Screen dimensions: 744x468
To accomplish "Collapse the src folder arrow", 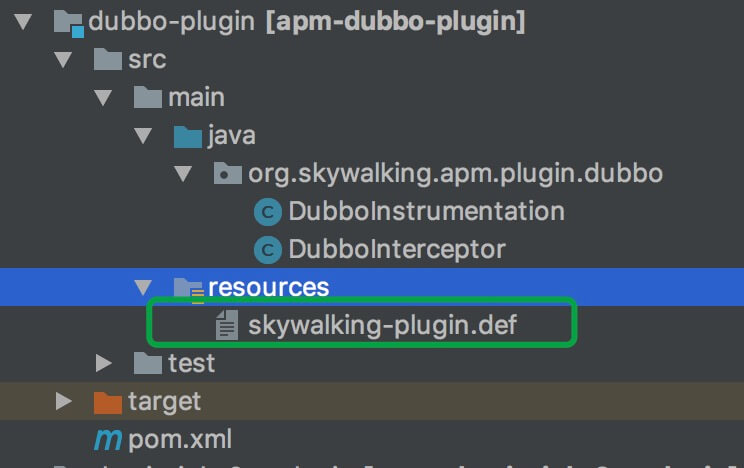I will [x=63, y=60].
